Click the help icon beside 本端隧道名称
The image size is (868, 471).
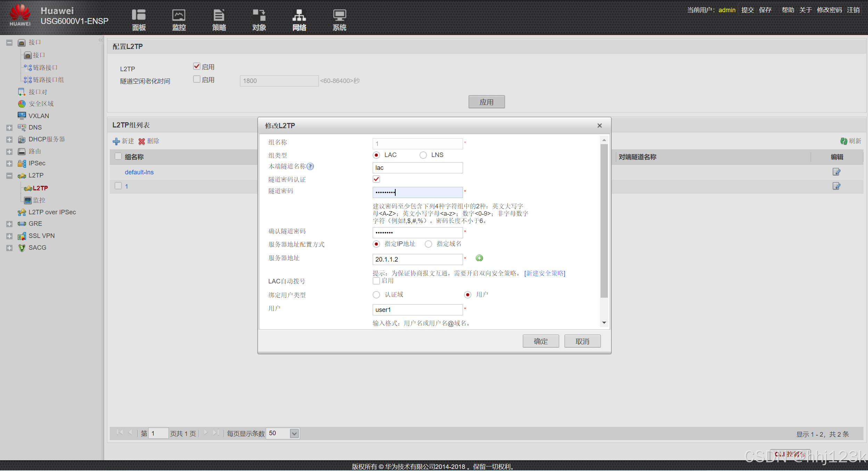tap(310, 166)
